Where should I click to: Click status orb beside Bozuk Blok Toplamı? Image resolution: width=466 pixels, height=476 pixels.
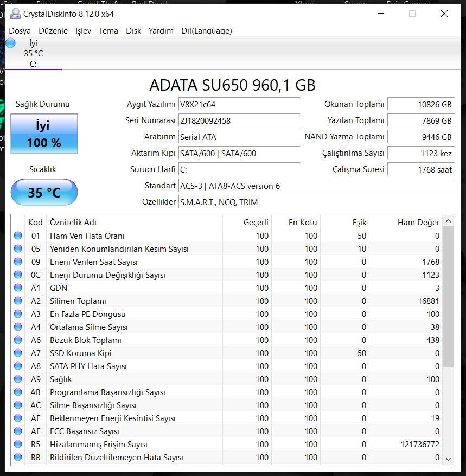point(18,340)
